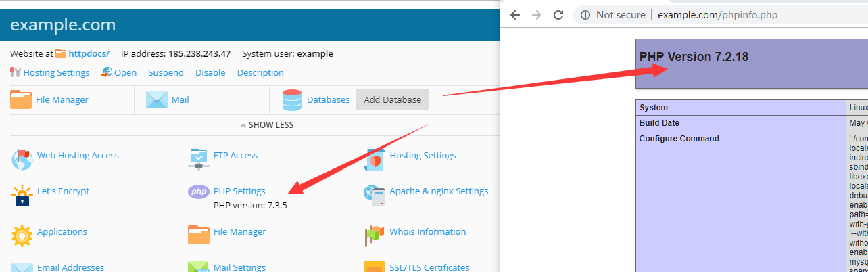The height and width of the screenshot is (272, 868).
Task: Click the Add Database button
Action: (393, 99)
